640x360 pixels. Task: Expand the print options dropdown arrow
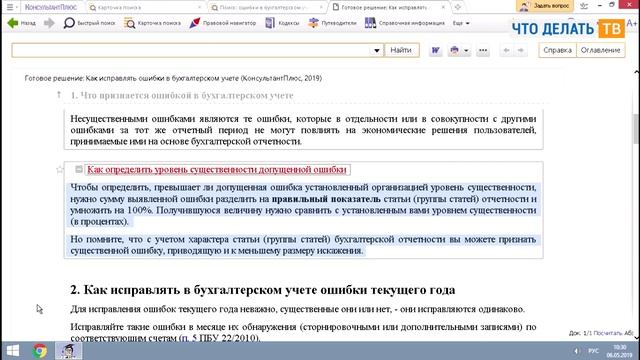pyautogui.click(x=466, y=51)
